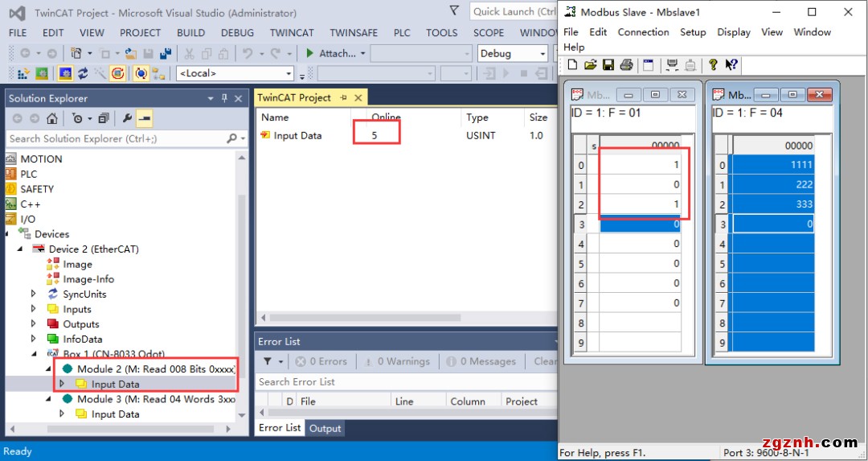Click the Print icon in Modbus Slave

tap(627, 65)
